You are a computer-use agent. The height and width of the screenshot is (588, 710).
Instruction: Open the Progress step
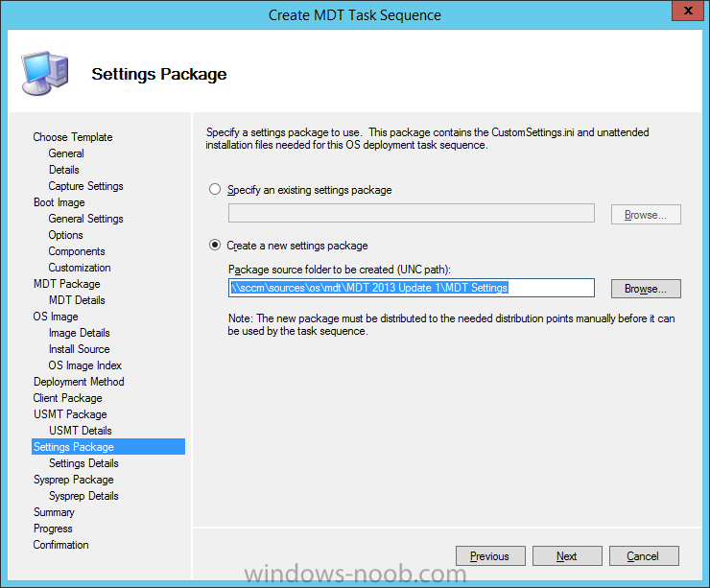53,529
